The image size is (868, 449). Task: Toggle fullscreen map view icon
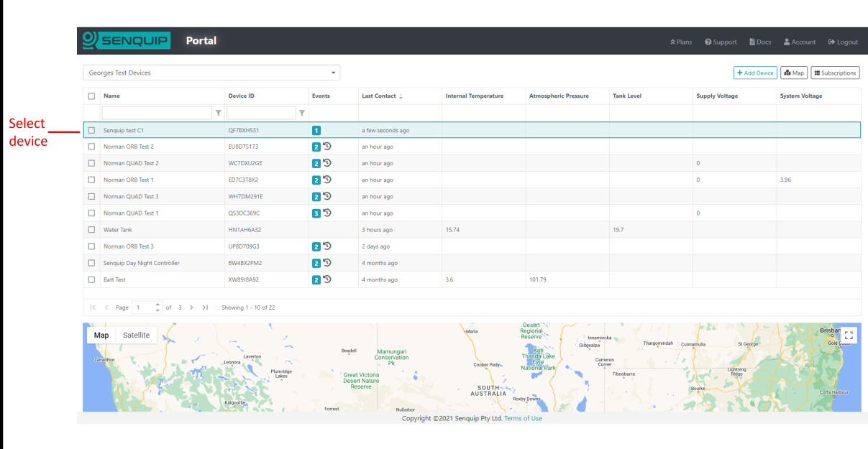pos(849,335)
